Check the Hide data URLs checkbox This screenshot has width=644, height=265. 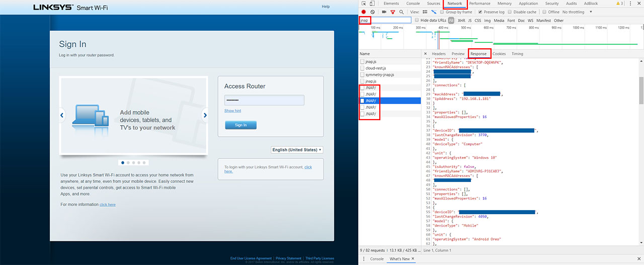click(418, 21)
